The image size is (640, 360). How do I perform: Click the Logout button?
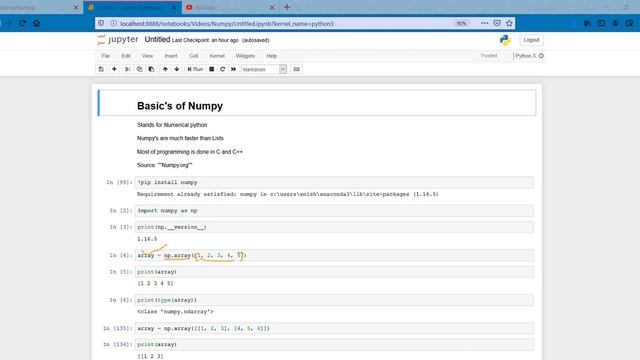pyautogui.click(x=531, y=40)
